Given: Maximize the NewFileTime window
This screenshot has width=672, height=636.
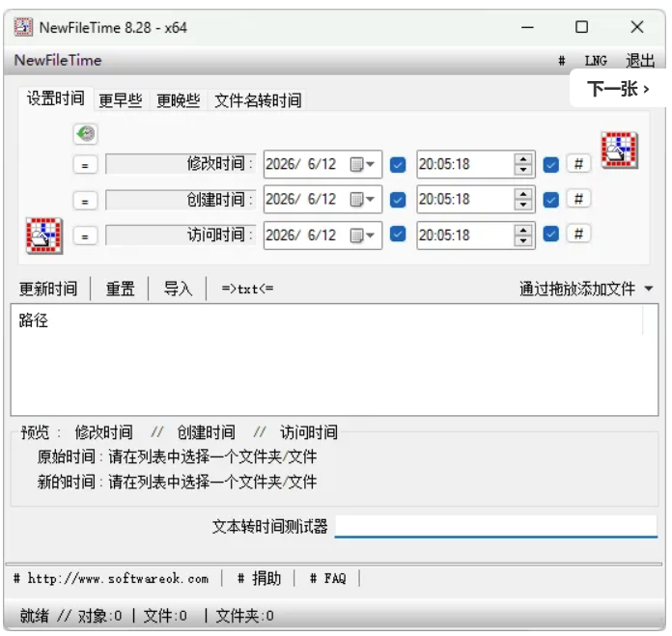Looking at the screenshot, I should (581, 27).
